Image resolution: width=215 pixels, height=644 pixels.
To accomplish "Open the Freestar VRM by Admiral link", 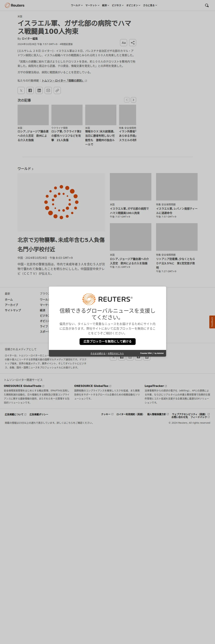I will click(x=152, y=353).
